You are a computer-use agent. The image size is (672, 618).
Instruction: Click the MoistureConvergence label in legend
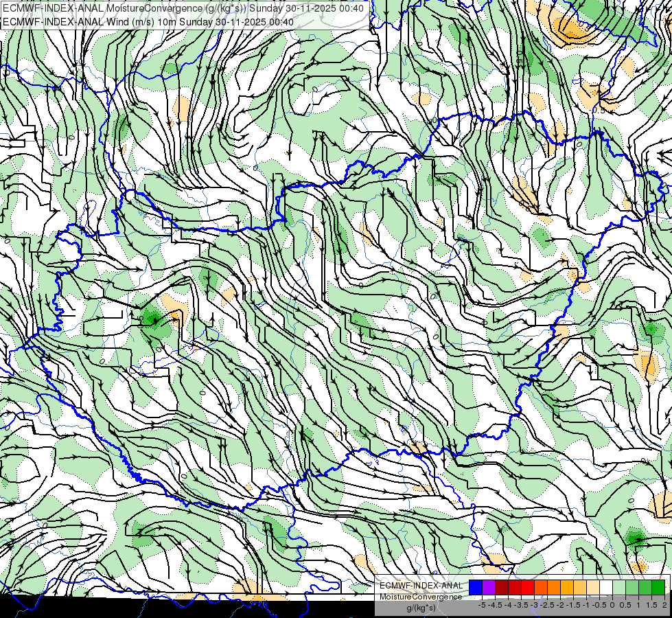[x=421, y=597]
